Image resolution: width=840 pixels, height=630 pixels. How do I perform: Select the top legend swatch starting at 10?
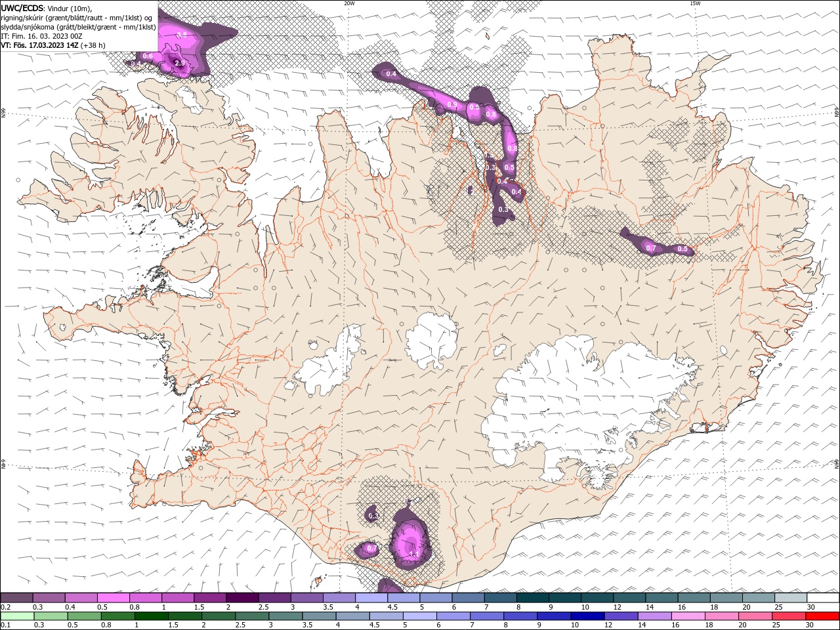tap(597, 598)
